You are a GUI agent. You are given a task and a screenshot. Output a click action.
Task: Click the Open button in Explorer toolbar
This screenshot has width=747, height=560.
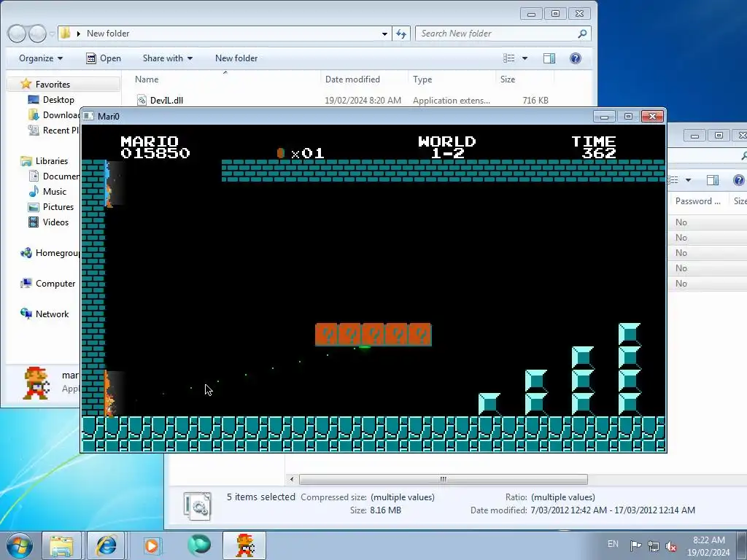click(x=104, y=58)
